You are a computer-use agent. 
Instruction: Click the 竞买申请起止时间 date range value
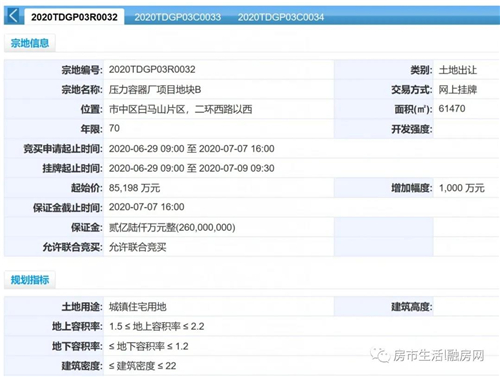(x=192, y=149)
